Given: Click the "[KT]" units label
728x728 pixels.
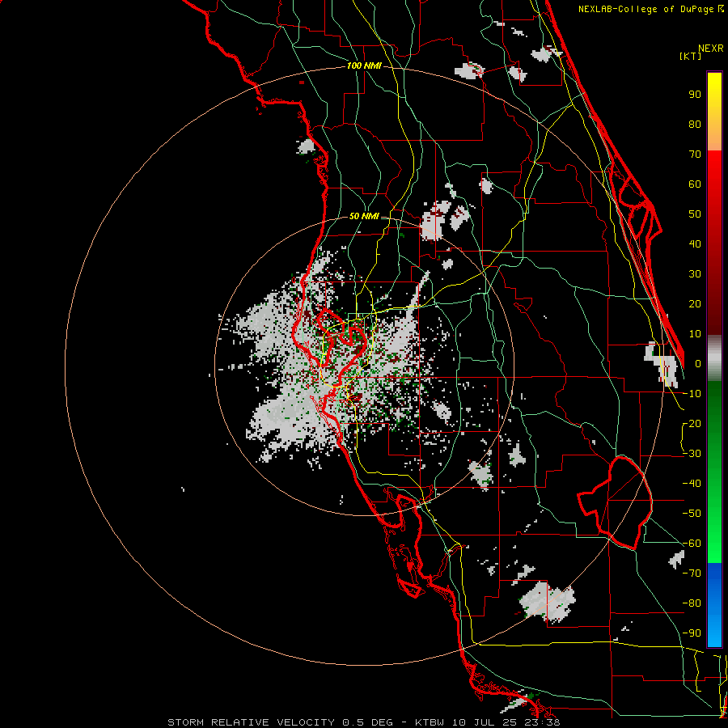Looking at the screenshot, I should pos(690,56).
